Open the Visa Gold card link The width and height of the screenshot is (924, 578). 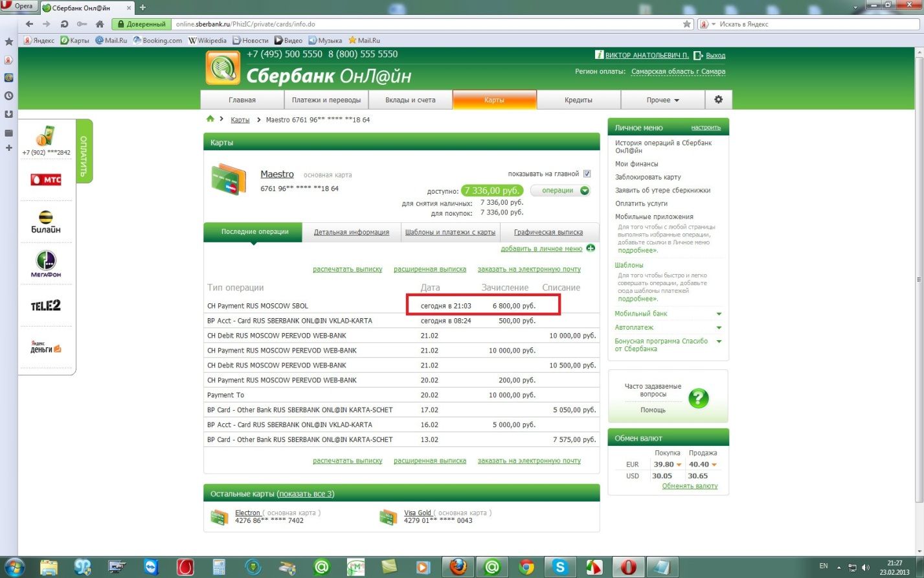coord(418,513)
